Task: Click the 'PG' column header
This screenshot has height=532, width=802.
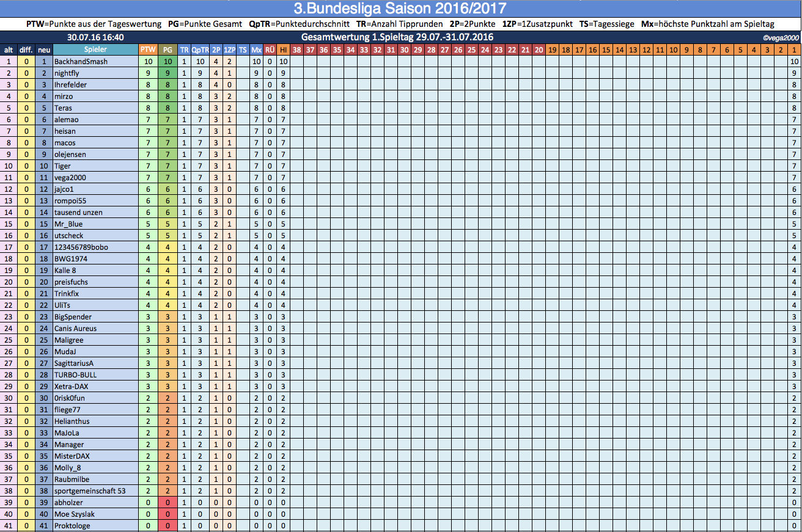Action: tap(168, 49)
